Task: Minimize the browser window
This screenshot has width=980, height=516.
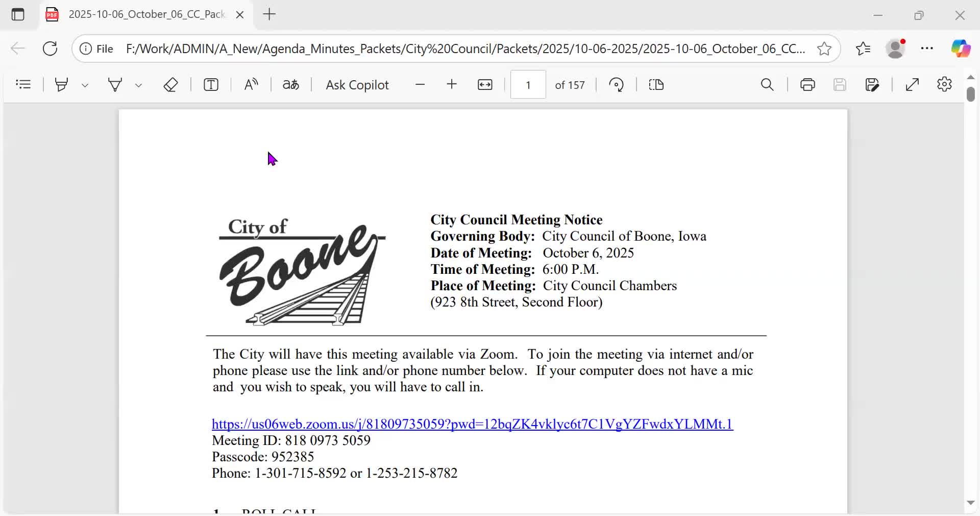Action: pyautogui.click(x=878, y=15)
